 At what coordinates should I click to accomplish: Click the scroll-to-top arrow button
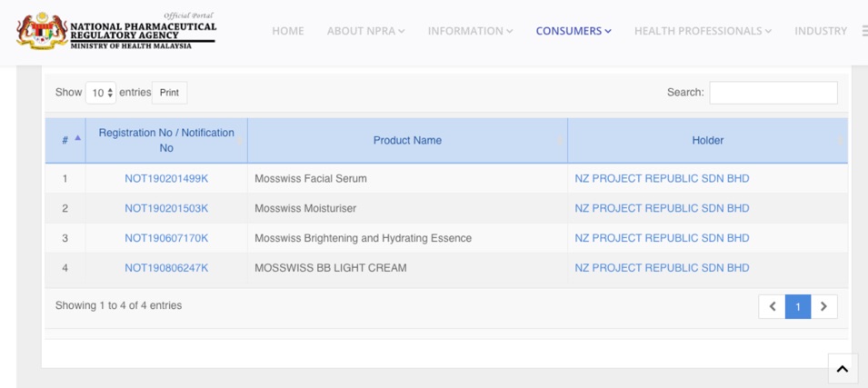pos(842,368)
